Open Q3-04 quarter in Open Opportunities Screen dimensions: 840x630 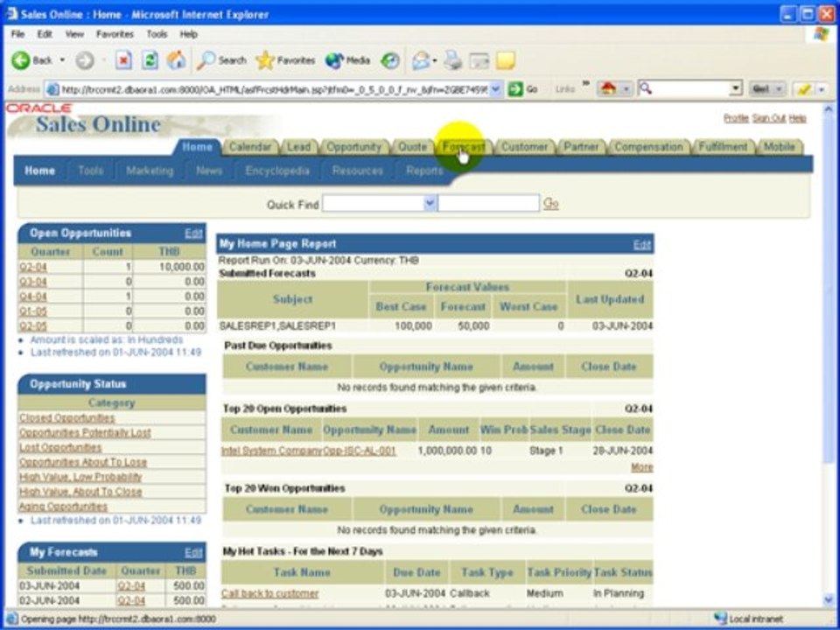[x=33, y=282]
